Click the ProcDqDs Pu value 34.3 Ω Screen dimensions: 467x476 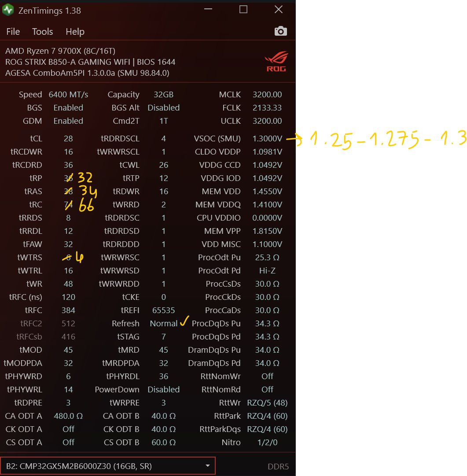click(267, 324)
